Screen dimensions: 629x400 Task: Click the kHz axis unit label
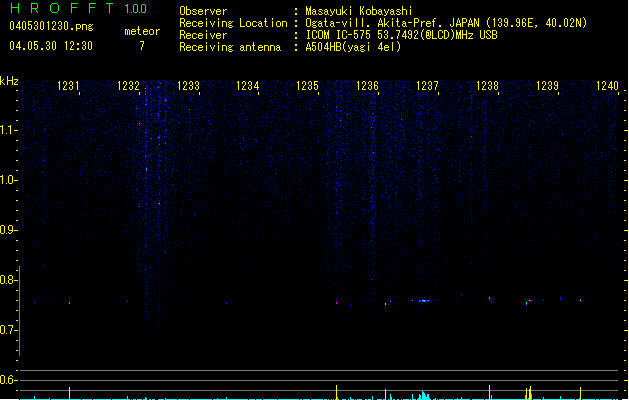(9, 81)
